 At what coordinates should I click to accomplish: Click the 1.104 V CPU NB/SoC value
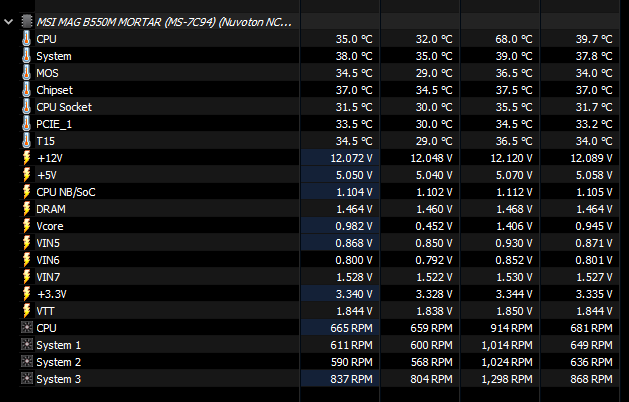tap(354, 192)
